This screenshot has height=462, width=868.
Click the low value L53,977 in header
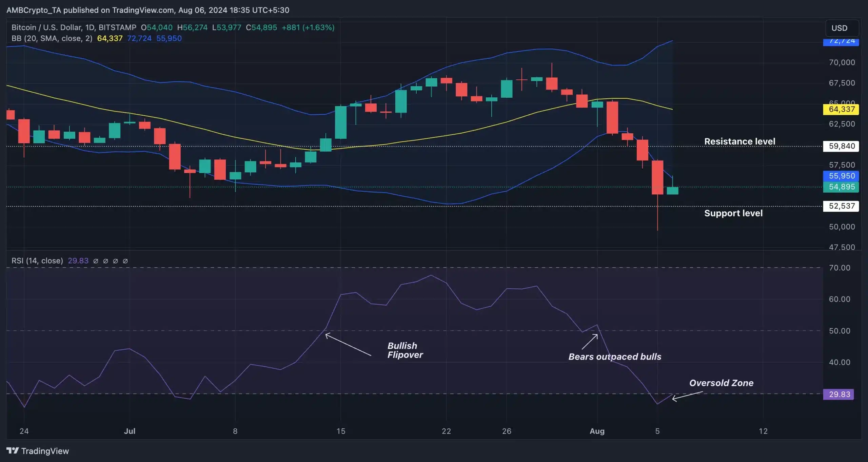(227, 27)
